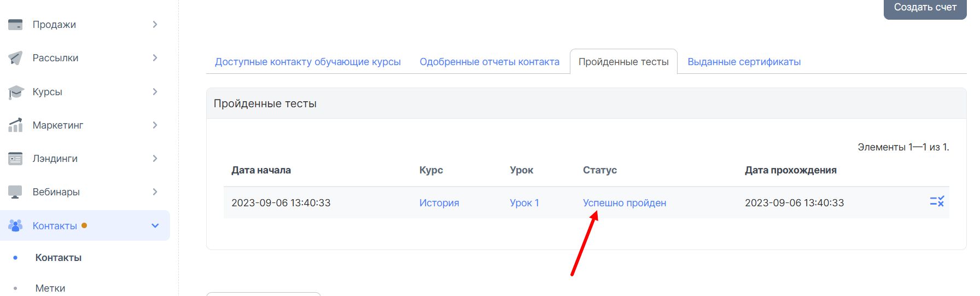Switch to Доступные контакту обучающие курсы tab
Screen dimensions: 980x296
pos(308,62)
